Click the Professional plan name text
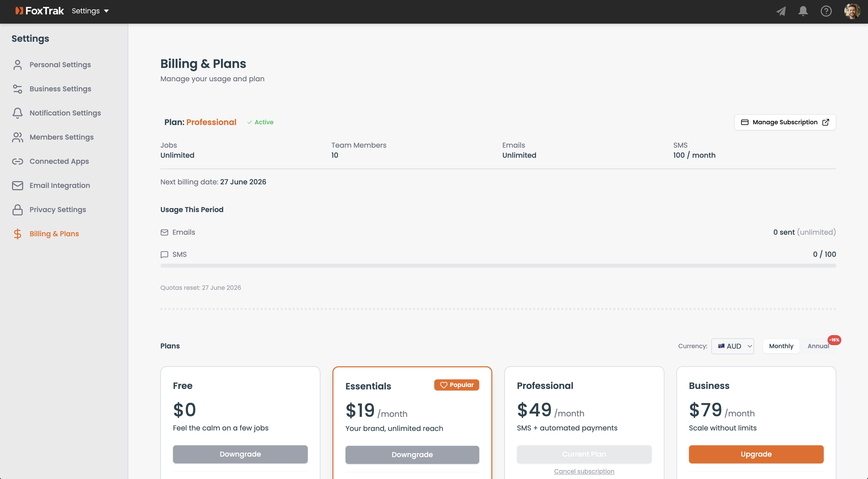Viewport: 868px width, 479px height. coord(545,386)
